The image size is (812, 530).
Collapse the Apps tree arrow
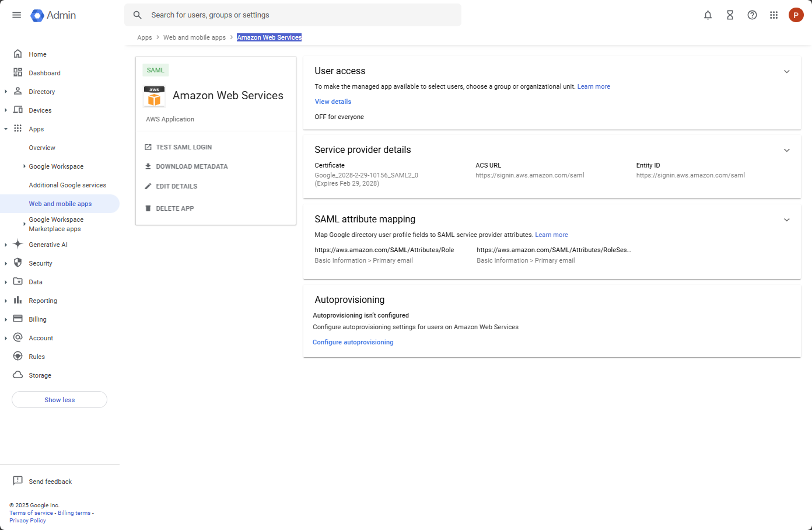tap(6, 129)
